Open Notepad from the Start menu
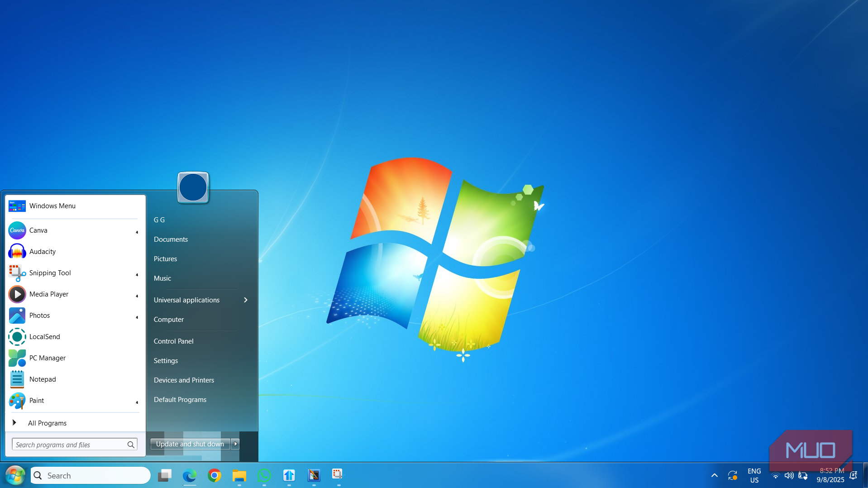This screenshot has height=488, width=868. tap(43, 379)
